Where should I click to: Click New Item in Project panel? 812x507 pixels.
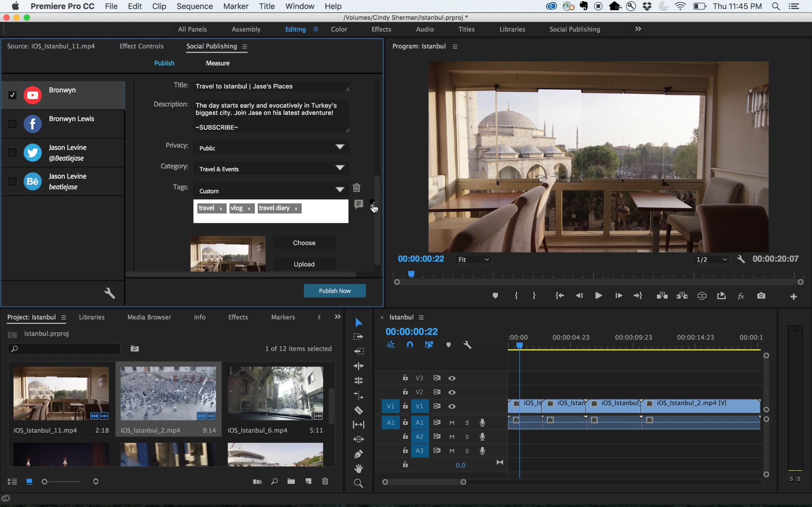pos(308,481)
